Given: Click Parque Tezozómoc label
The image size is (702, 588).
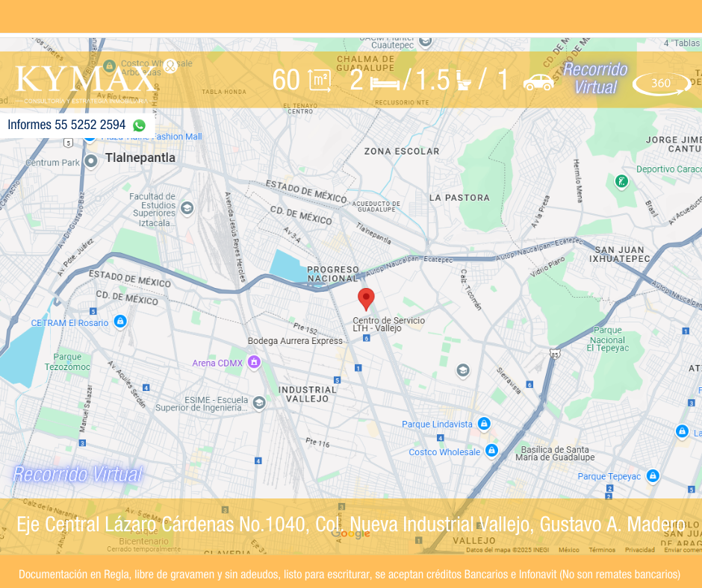Looking at the screenshot, I should click(67, 362).
